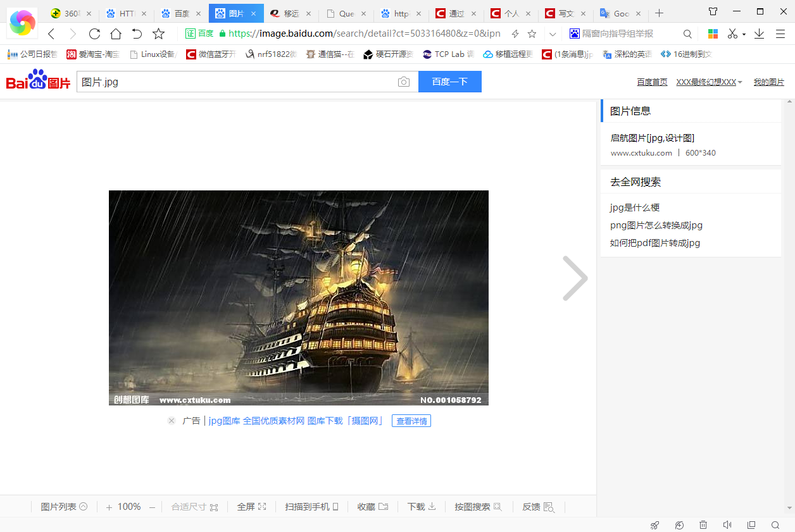Expand the 图片列表 image list
Image resolution: width=795 pixels, height=532 pixels.
64,507
